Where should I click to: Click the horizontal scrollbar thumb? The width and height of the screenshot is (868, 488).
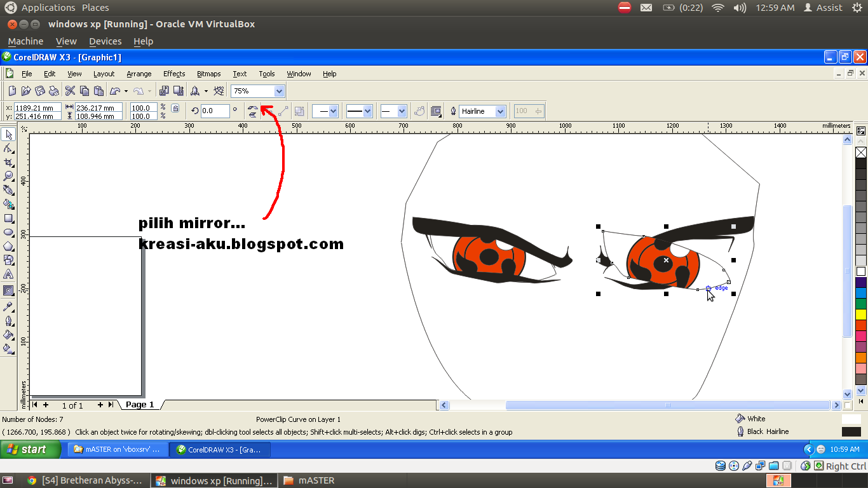668,405
